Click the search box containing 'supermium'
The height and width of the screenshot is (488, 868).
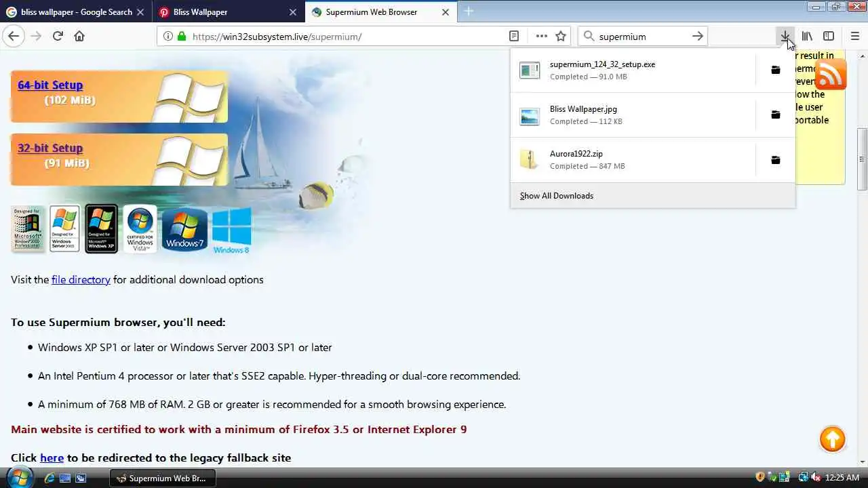pyautogui.click(x=641, y=36)
